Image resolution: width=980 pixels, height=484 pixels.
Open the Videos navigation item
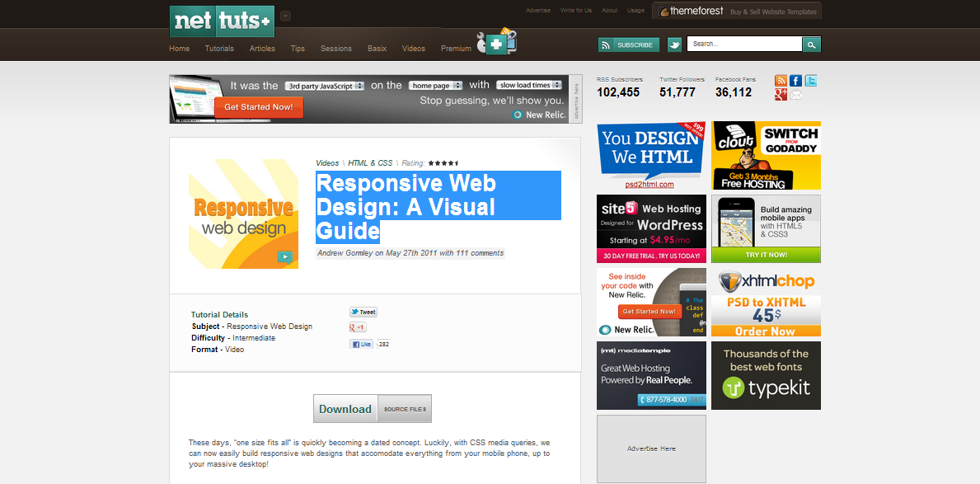[414, 49]
